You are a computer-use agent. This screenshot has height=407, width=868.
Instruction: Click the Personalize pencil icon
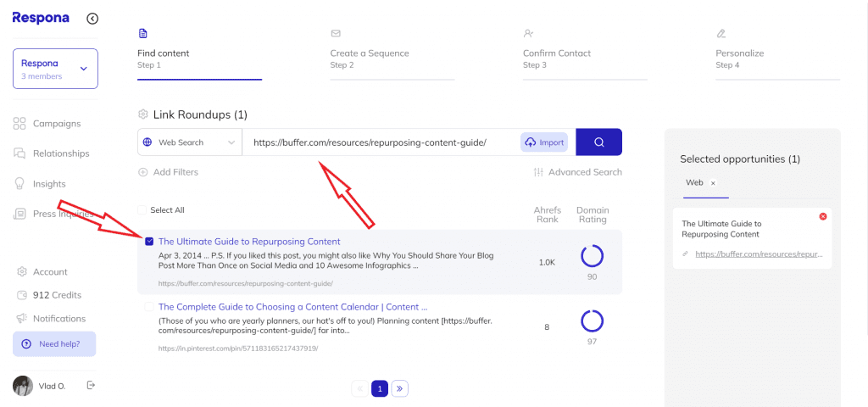(x=721, y=34)
